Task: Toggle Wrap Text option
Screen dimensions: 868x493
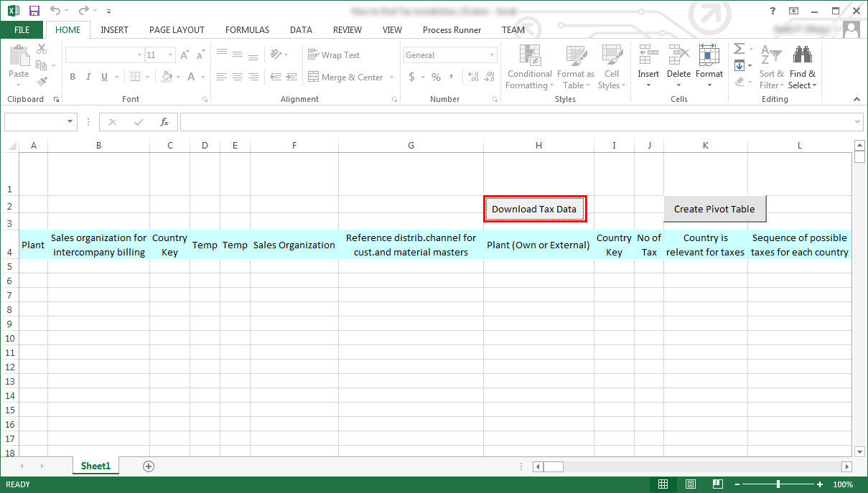Action: [x=334, y=55]
